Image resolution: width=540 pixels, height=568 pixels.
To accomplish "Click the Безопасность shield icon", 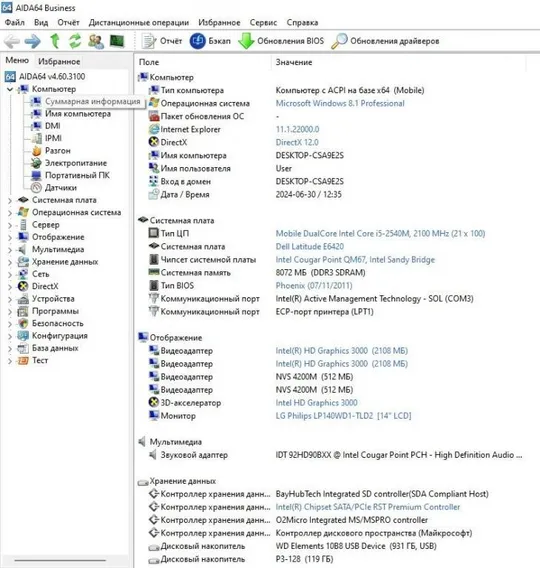I will (x=23, y=323).
